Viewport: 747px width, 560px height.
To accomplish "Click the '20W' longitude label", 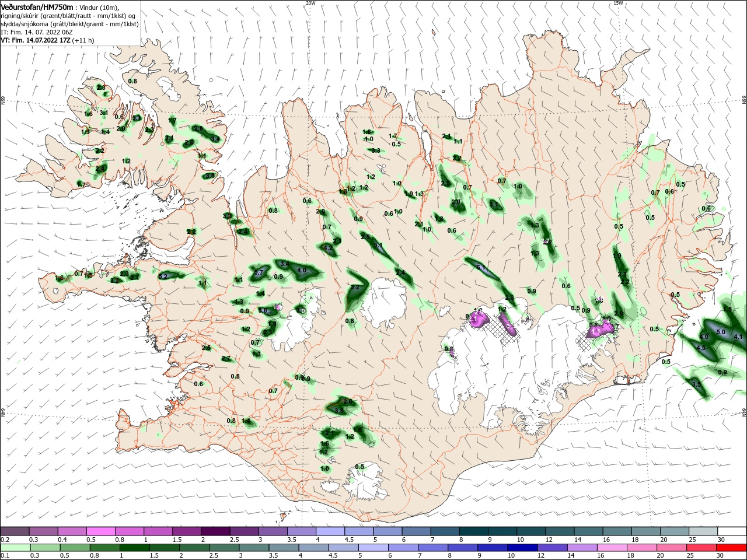I will (310, 3).
